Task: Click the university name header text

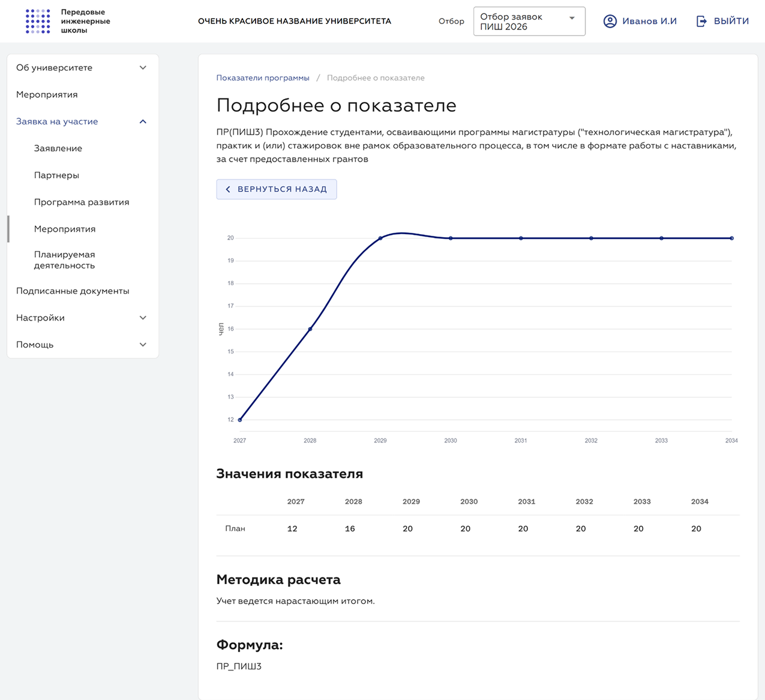Action: tap(295, 21)
